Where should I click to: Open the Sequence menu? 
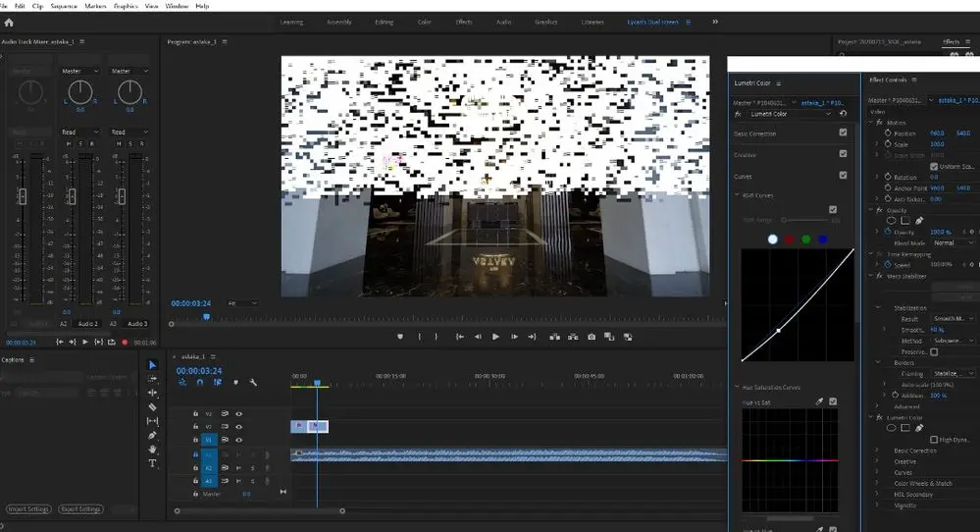[x=63, y=6]
